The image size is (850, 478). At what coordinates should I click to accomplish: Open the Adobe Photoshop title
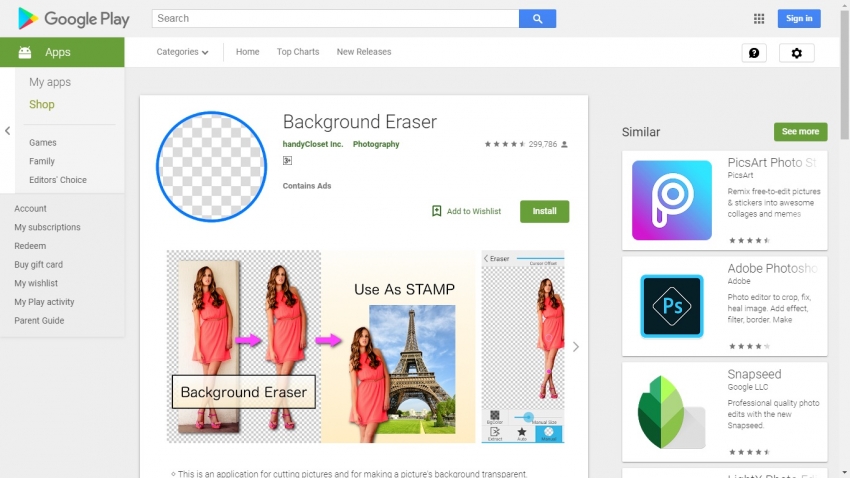click(x=772, y=268)
